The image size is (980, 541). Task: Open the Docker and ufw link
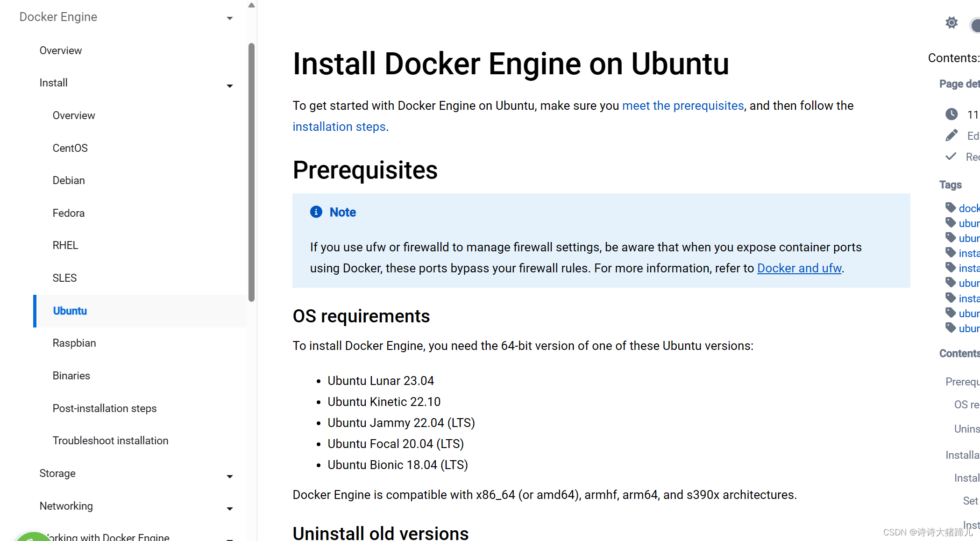[799, 268]
